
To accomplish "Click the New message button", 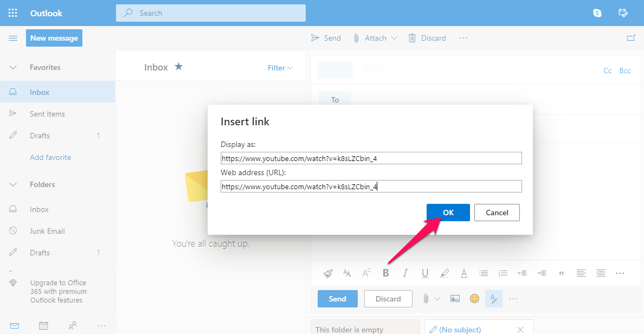I will [x=54, y=38].
